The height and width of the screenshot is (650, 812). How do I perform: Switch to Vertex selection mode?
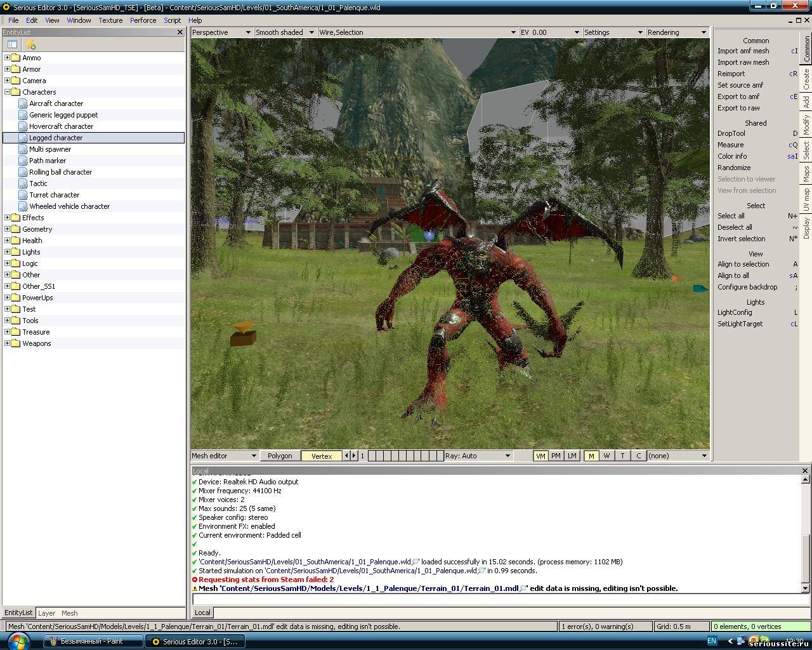click(x=322, y=456)
